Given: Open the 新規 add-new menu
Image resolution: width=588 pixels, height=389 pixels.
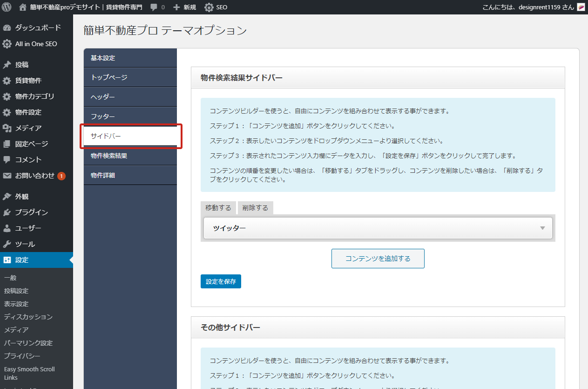Looking at the screenshot, I should 184,7.
